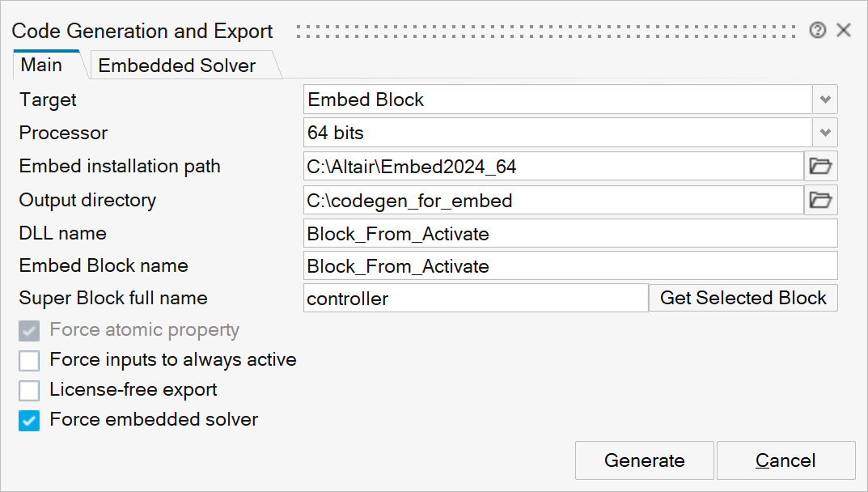Open the Embed Block target combo box
The height and width of the screenshot is (492, 868).
558,100
